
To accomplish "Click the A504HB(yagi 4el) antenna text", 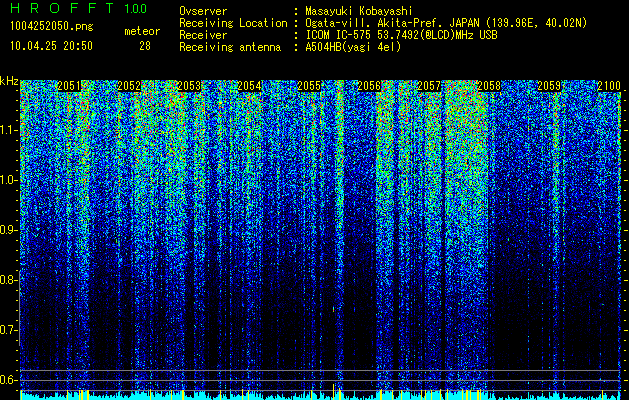I will coord(353,47).
